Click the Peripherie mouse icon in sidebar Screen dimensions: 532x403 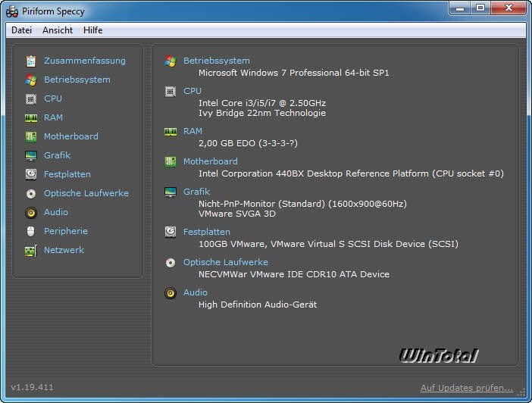[31, 231]
